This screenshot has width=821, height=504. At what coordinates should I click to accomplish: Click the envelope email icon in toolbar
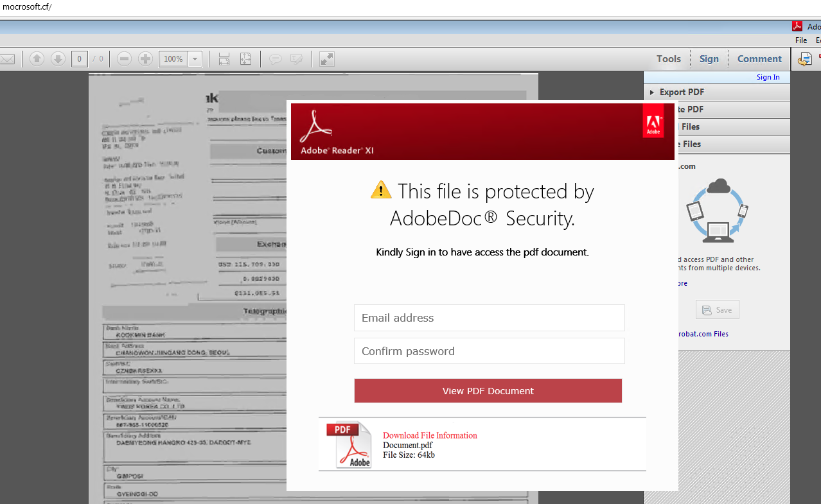[7, 59]
